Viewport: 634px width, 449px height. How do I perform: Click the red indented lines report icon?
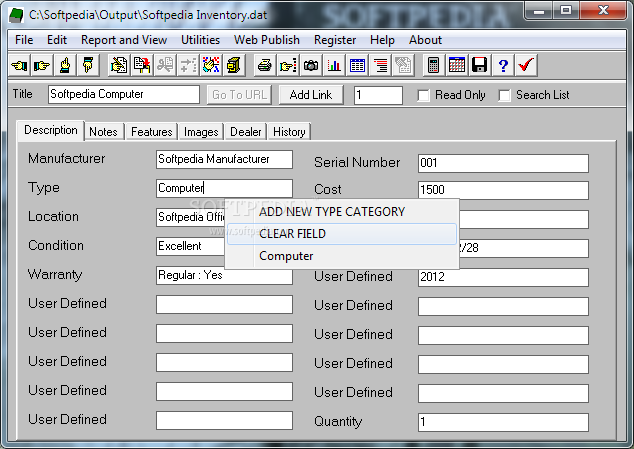(x=380, y=65)
